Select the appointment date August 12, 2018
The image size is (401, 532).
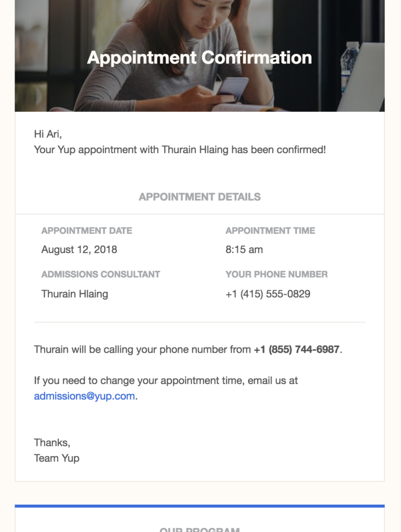click(79, 249)
